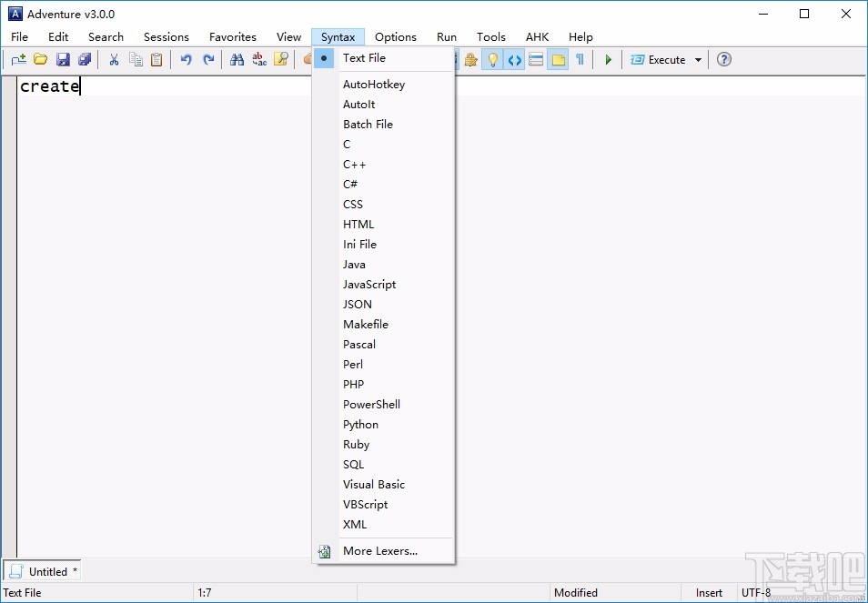Choose Ini File from the Syntax menu
Image resolution: width=868 pixels, height=603 pixels.
(383, 244)
